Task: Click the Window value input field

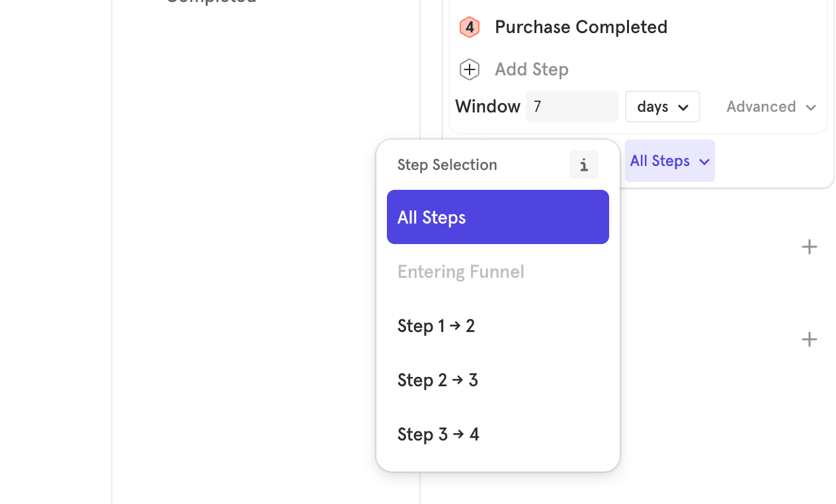Action: [571, 106]
